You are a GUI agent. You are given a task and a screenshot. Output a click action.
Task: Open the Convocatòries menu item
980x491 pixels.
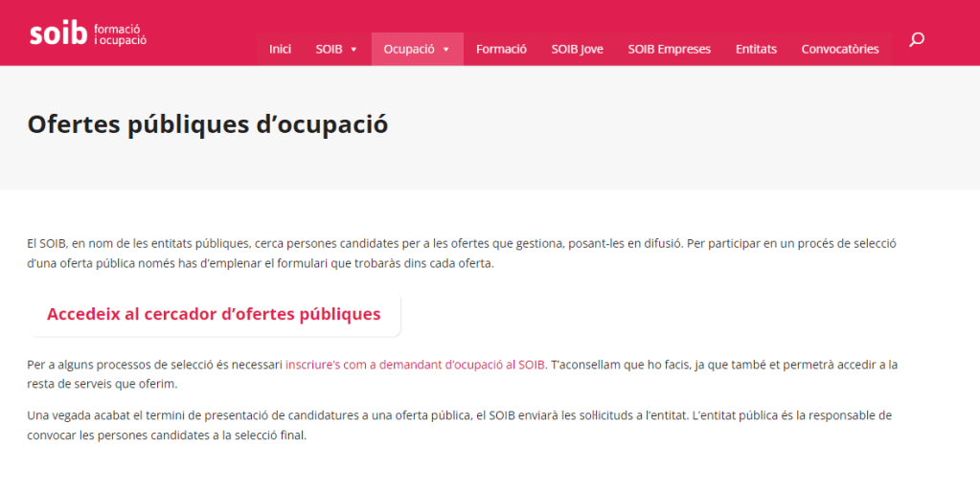coord(839,49)
